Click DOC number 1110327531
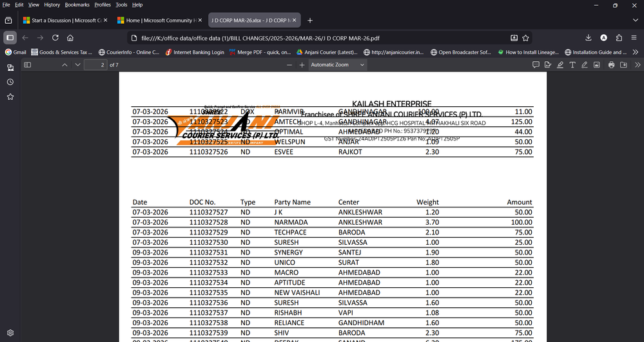 point(209,252)
